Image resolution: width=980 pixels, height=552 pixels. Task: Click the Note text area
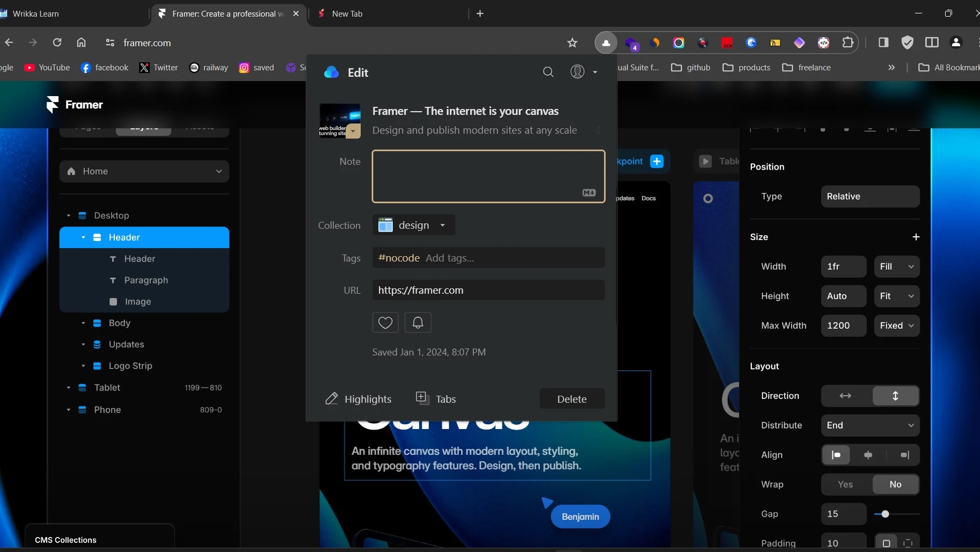(488, 176)
